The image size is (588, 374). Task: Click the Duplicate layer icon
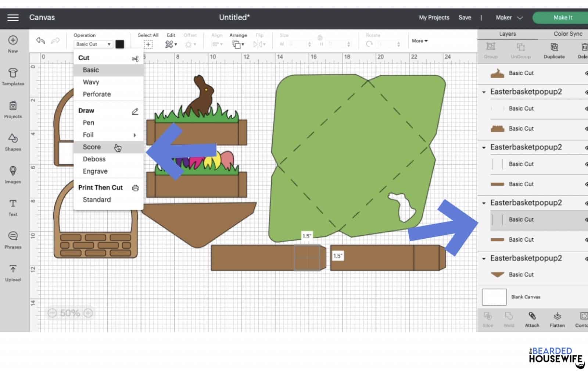point(554,47)
